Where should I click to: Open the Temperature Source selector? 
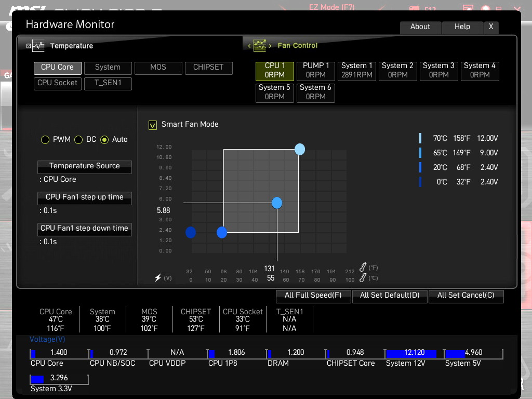85,167
